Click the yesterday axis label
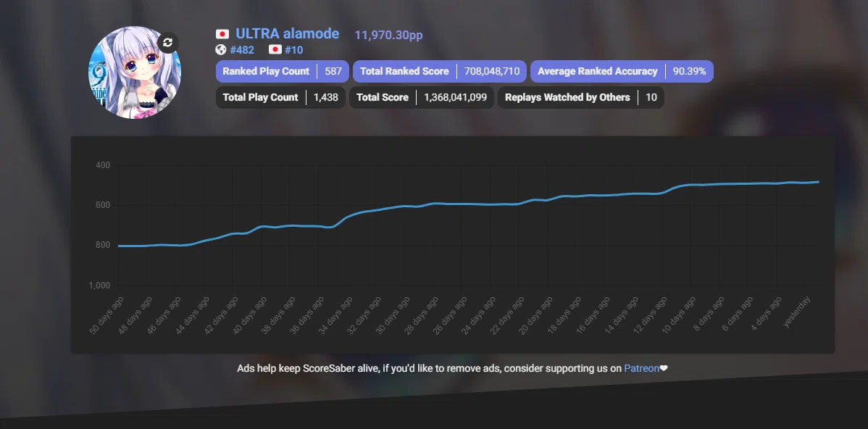 point(797,312)
